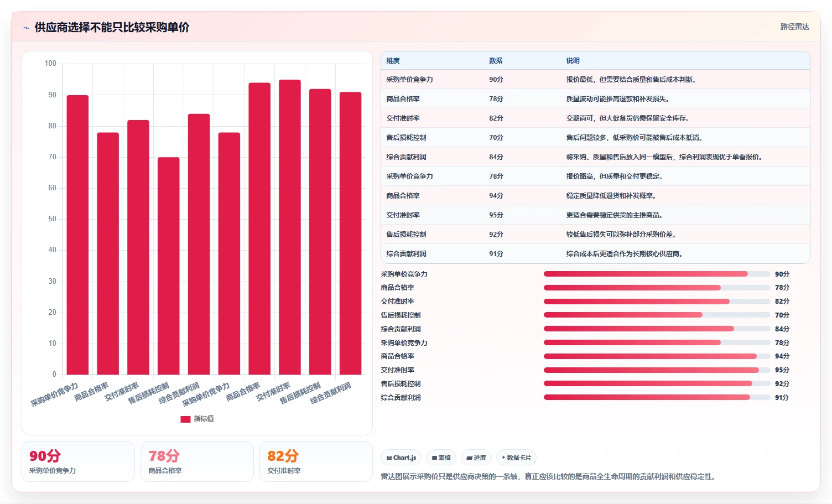Click the page title 供应商选择不能只比较采购单价
Image resolution: width=832 pixels, height=504 pixels.
112,27
